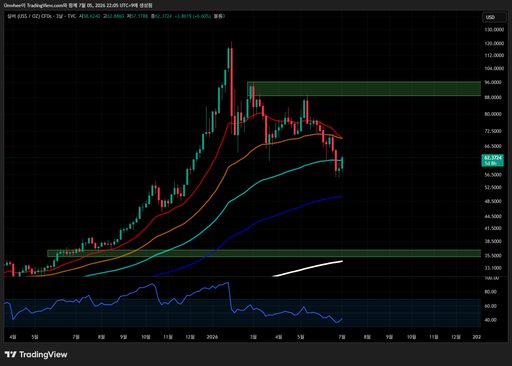Click the 88.0000 price scale label
Image resolution: width=512 pixels, height=366 pixels.
point(493,97)
